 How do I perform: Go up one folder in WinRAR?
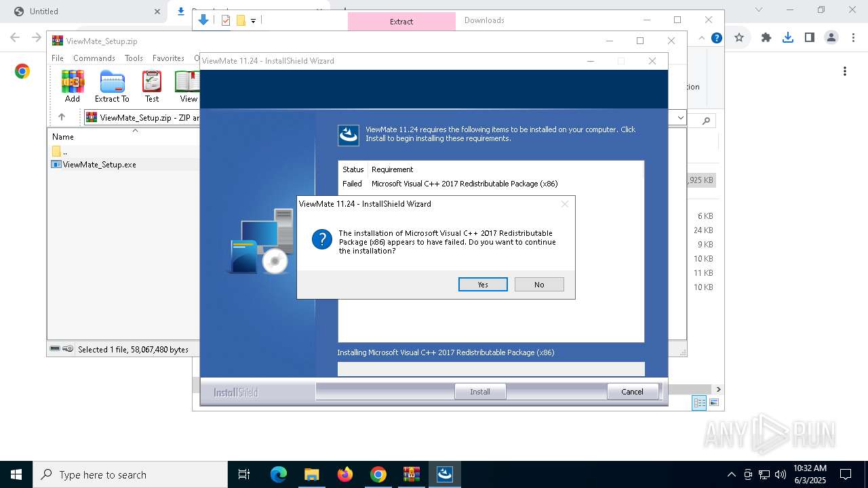pyautogui.click(x=61, y=117)
